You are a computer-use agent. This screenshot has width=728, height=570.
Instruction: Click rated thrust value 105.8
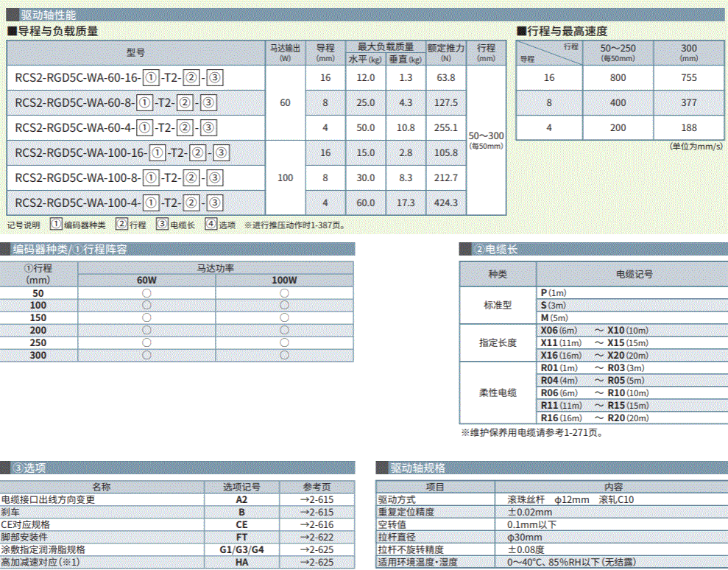point(446,153)
